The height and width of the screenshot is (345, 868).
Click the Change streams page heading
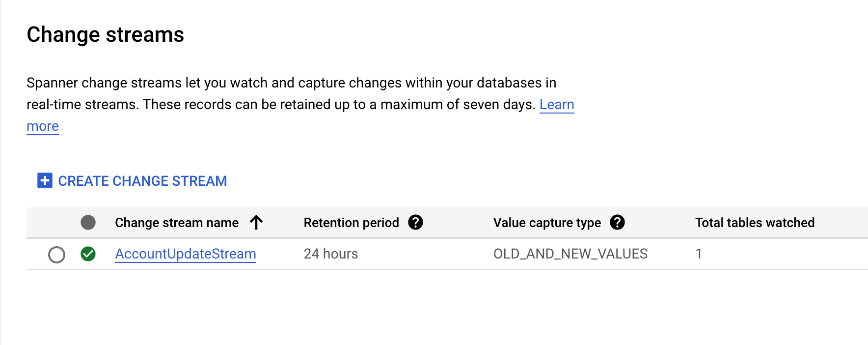(x=106, y=35)
